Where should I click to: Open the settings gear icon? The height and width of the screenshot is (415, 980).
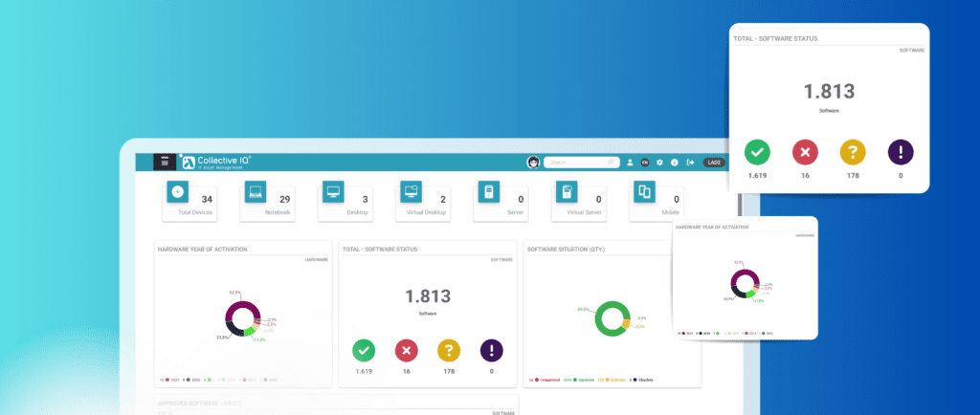click(x=659, y=163)
